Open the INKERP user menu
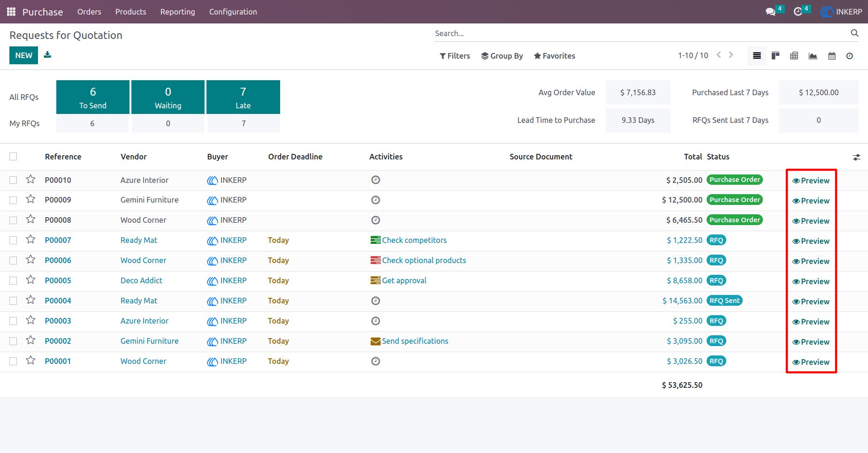The width and height of the screenshot is (868, 453). [x=841, y=12]
